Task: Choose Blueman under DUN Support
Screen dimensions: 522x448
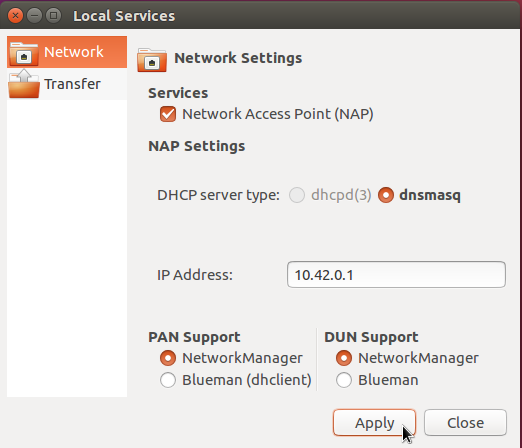Action: pyautogui.click(x=344, y=380)
